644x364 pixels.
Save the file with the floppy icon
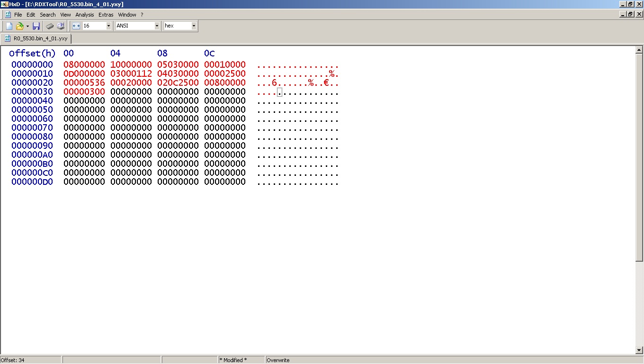click(36, 26)
